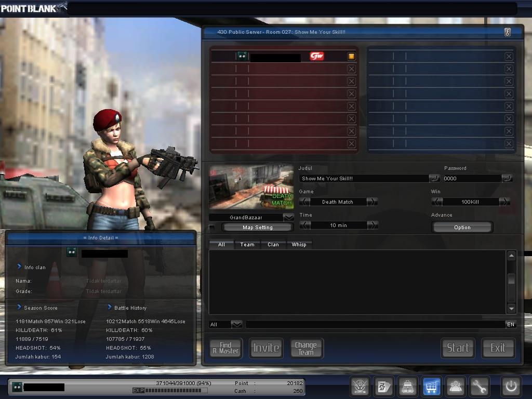Screen dimensions: 532x399
Task: Tick the checkbox left of Map Setting
Action: tap(212, 228)
